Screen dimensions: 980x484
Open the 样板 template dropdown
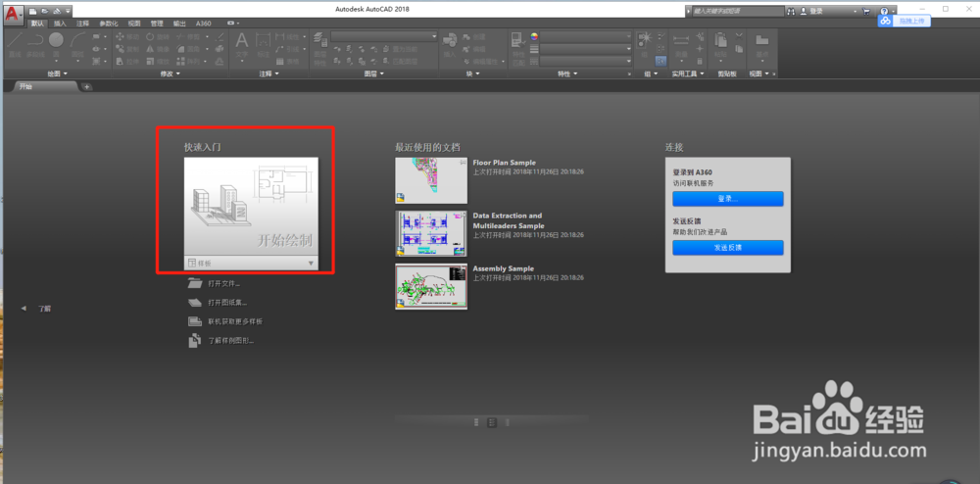pyautogui.click(x=251, y=263)
